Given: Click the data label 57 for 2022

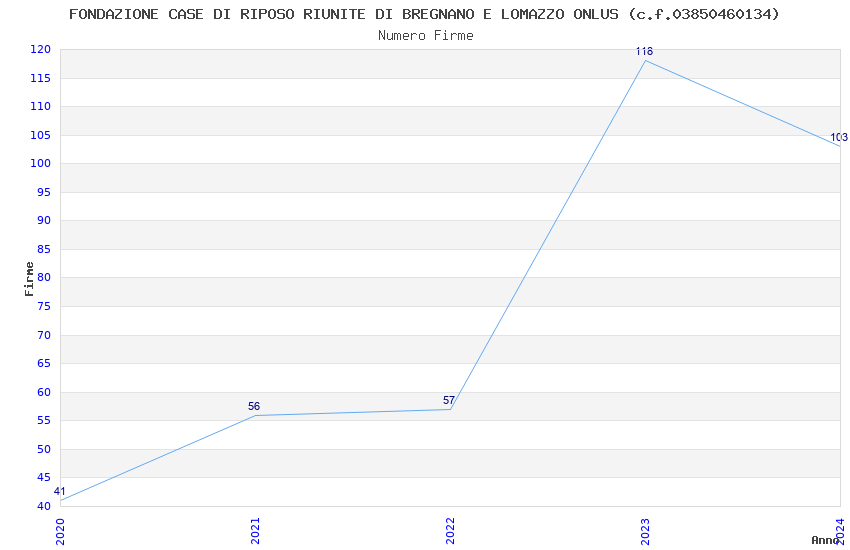Looking at the screenshot, I should pos(449,400).
